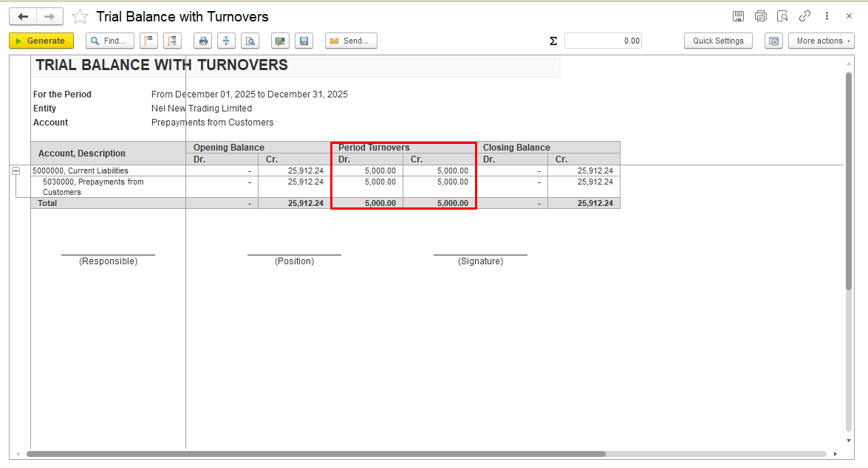This screenshot has width=868, height=468.
Task: Go back with the left arrow button
Action: coord(23,16)
